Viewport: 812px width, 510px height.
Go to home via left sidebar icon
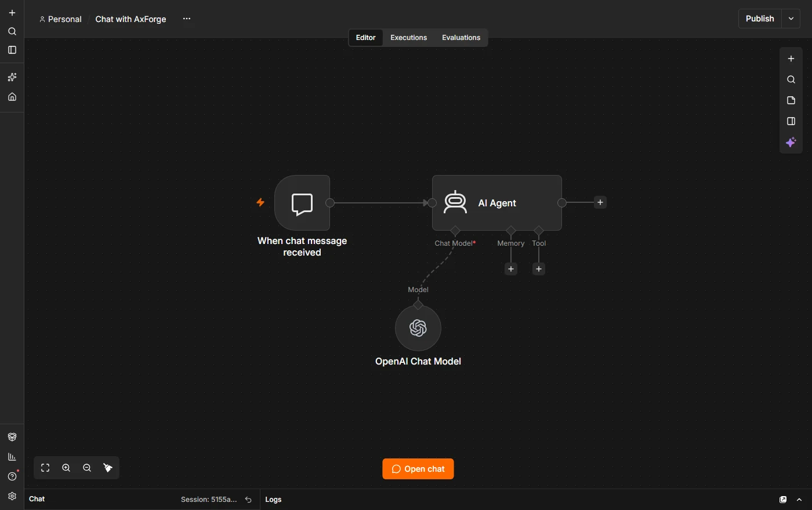(12, 97)
